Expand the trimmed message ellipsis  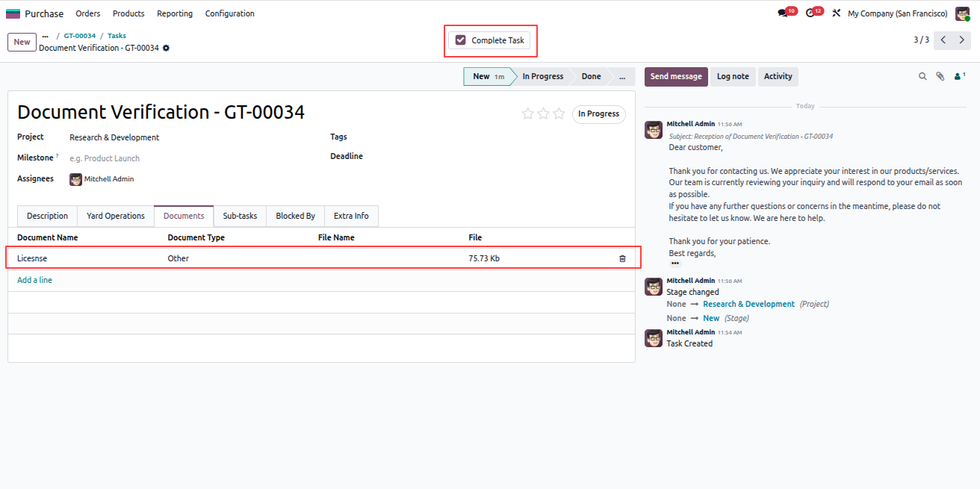click(x=675, y=264)
